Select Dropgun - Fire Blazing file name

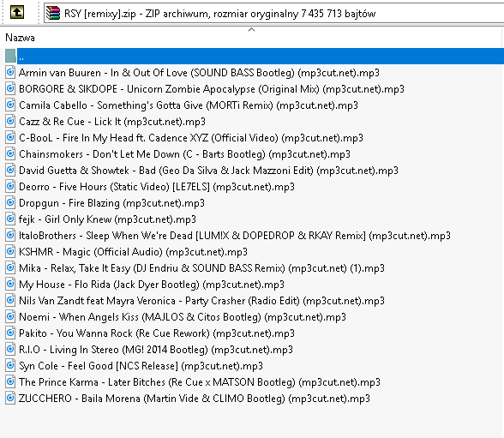coord(111,203)
